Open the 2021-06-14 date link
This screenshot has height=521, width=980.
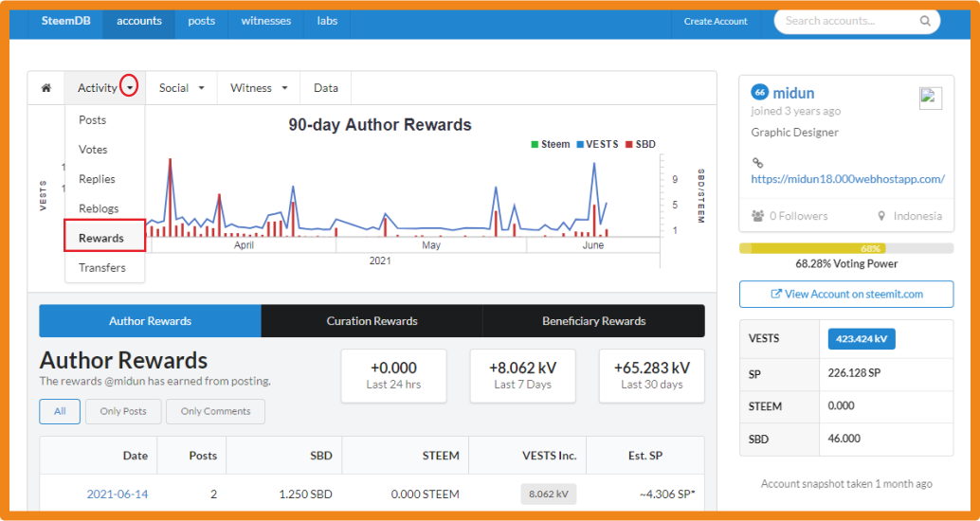pos(118,494)
